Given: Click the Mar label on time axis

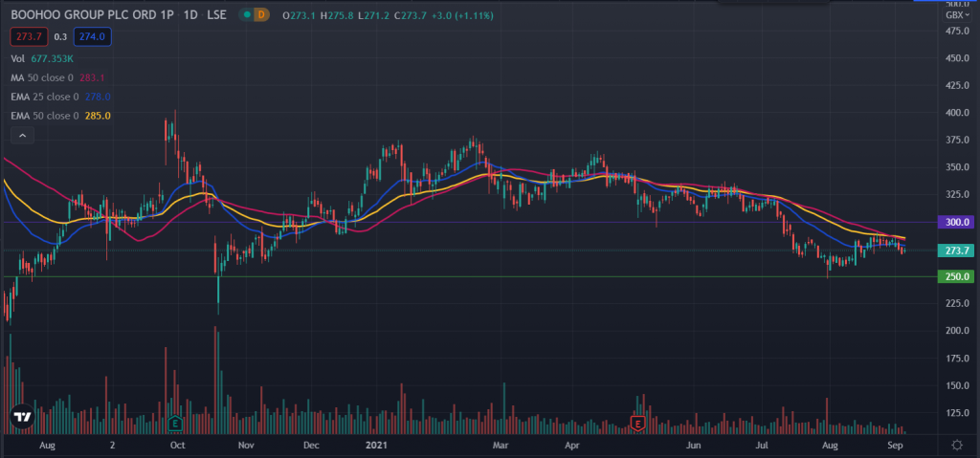Looking at the screenshot, I should pos(500,446).
